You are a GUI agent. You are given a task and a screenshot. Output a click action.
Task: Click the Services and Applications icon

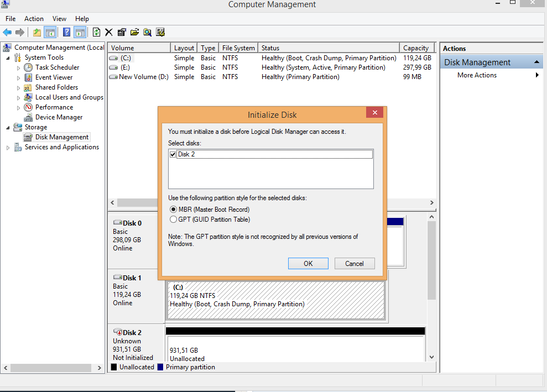tap(18, 147)
